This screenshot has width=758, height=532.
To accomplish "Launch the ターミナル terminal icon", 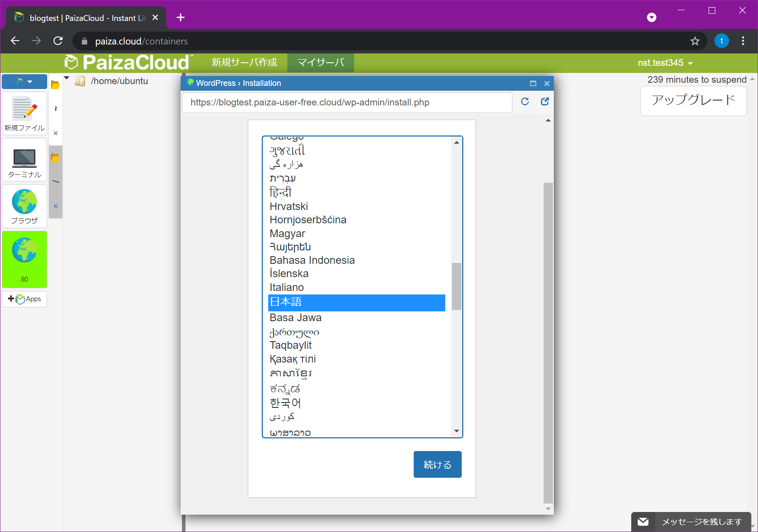I will pos(24,160).
